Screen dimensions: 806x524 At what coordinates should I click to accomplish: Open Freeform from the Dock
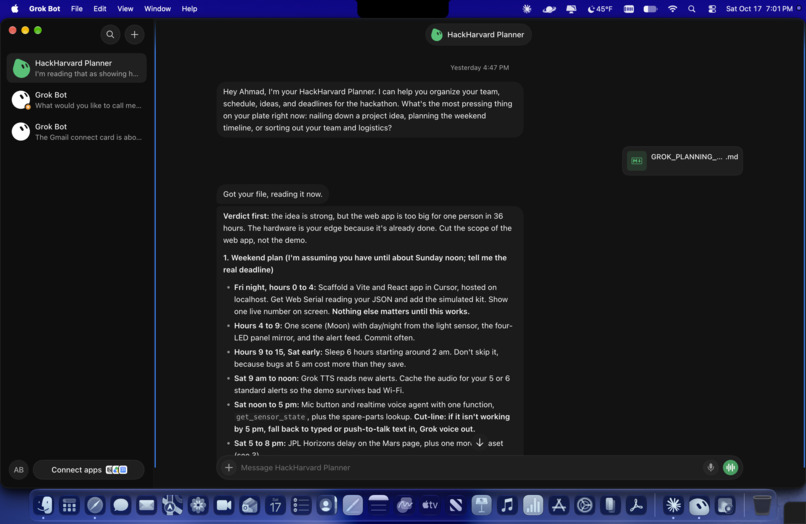click(404, 505)
